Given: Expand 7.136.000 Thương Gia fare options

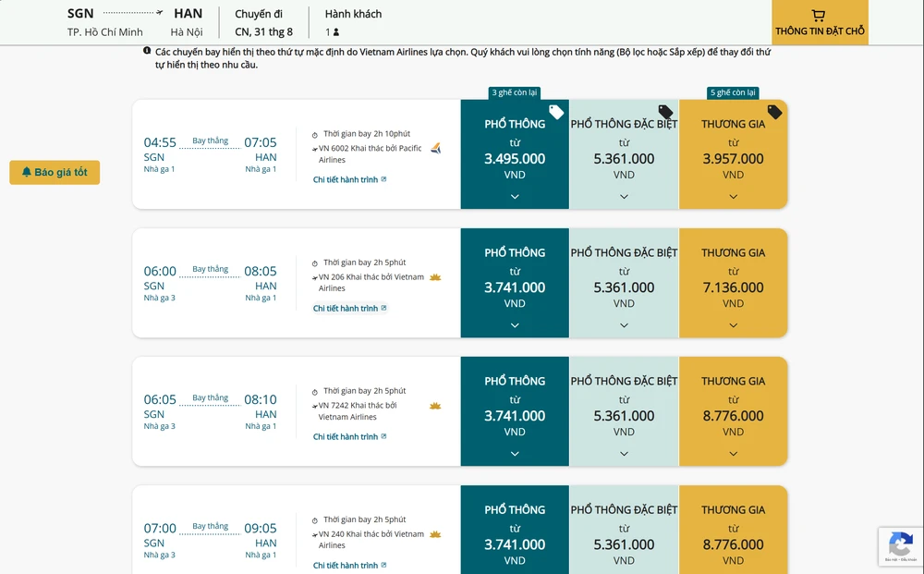Looking at the screenshot, I should click(733, 324).
